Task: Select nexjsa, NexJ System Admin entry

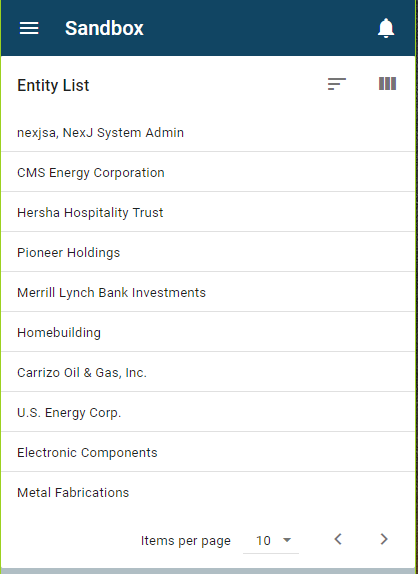Action: 208,133
